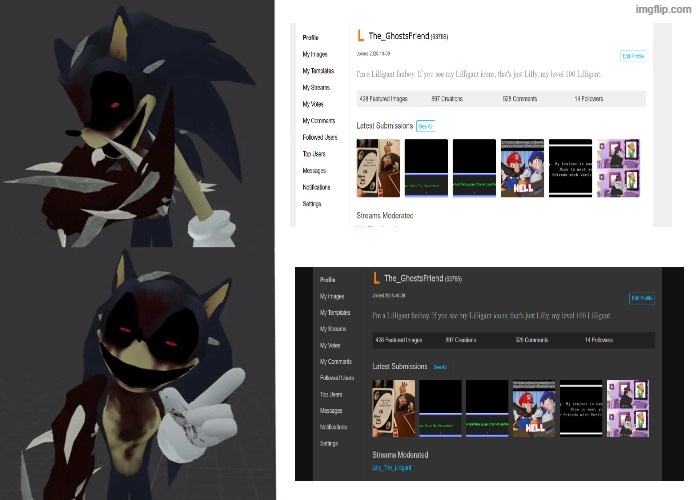Image resolution: width=696 pixels, height=500 pixels.
Task: Open Messages in the dark-mode sidebar
Action: pos(331,411)
